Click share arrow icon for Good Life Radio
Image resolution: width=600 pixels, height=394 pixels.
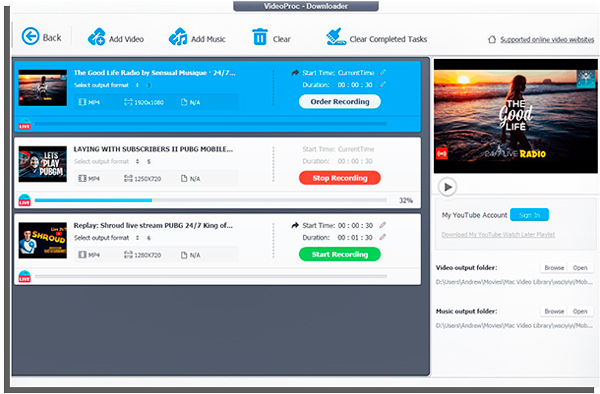[295, 73]
